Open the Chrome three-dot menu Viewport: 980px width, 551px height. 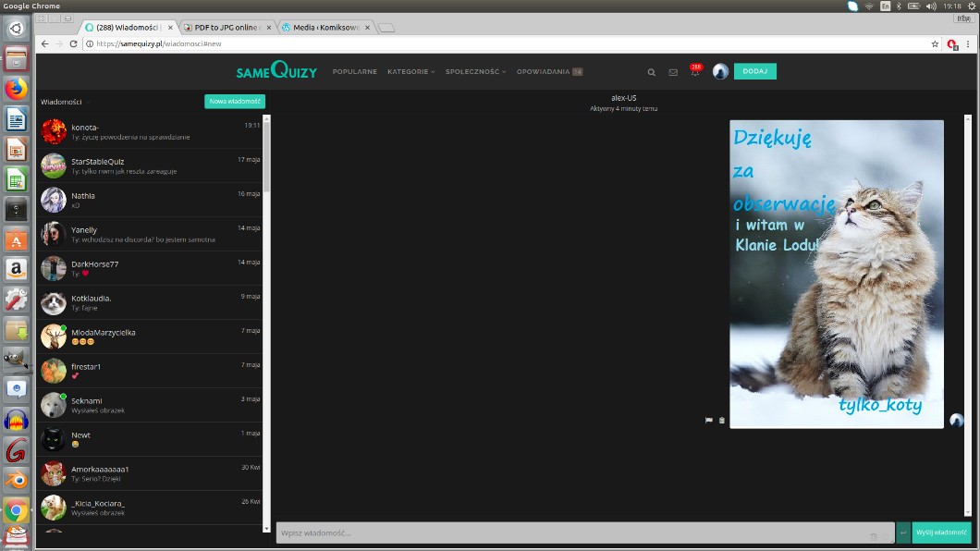[x=970, y=43]
